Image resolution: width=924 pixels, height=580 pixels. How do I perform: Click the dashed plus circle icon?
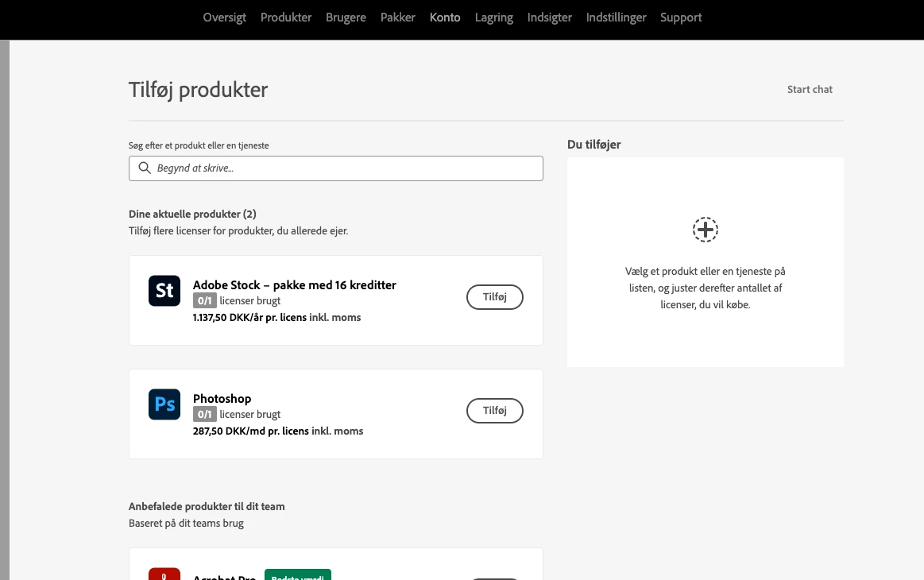coord(706,230)
